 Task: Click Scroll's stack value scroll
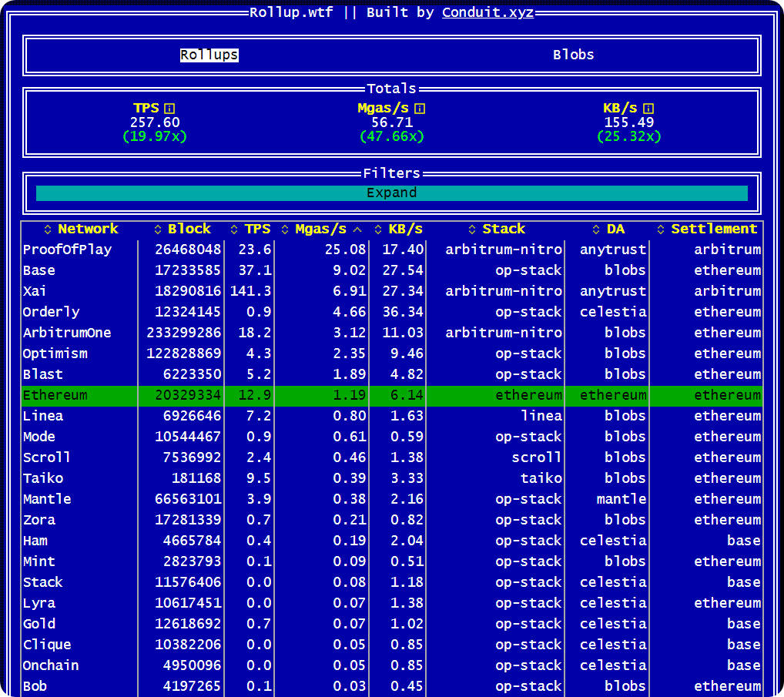[537, 457]
